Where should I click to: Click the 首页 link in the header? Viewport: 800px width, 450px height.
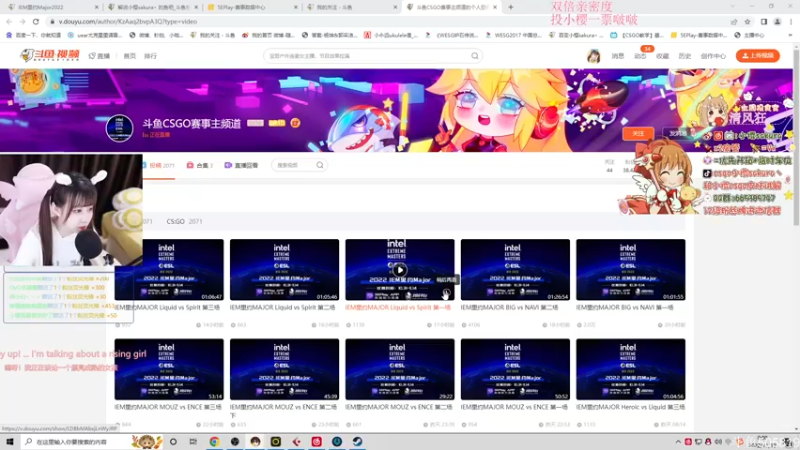[130, 56]
